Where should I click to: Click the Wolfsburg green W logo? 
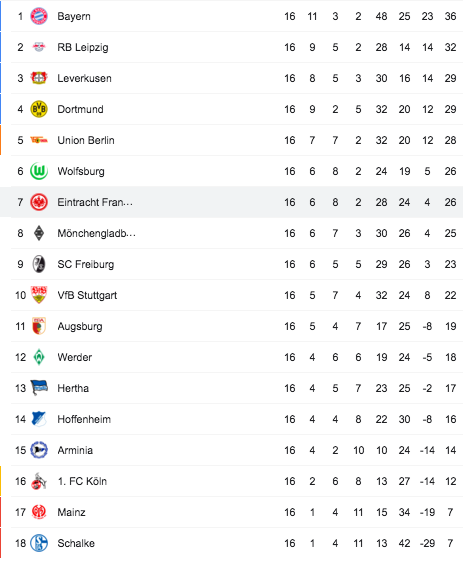(x=39, y=171)
